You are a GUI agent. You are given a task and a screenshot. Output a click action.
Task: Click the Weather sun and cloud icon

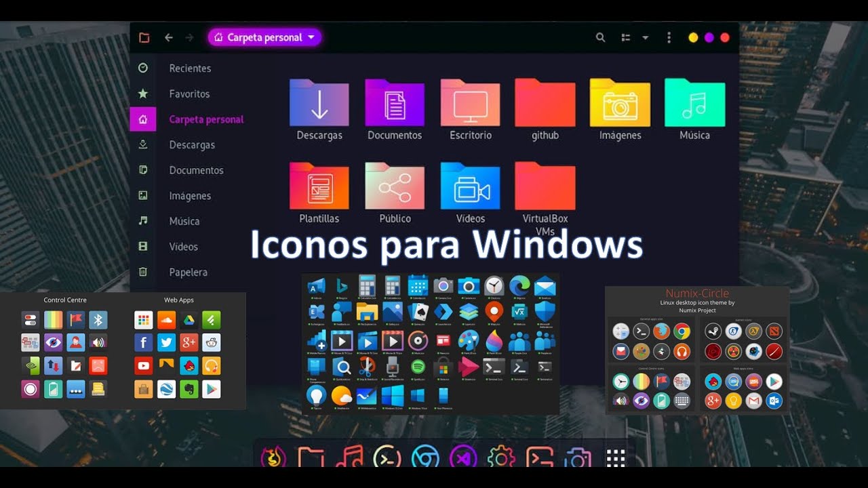341,395
